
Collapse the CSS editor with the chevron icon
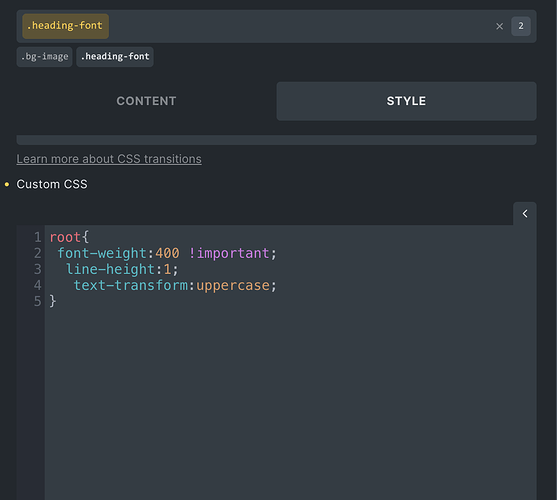click(x=525, y=213)
